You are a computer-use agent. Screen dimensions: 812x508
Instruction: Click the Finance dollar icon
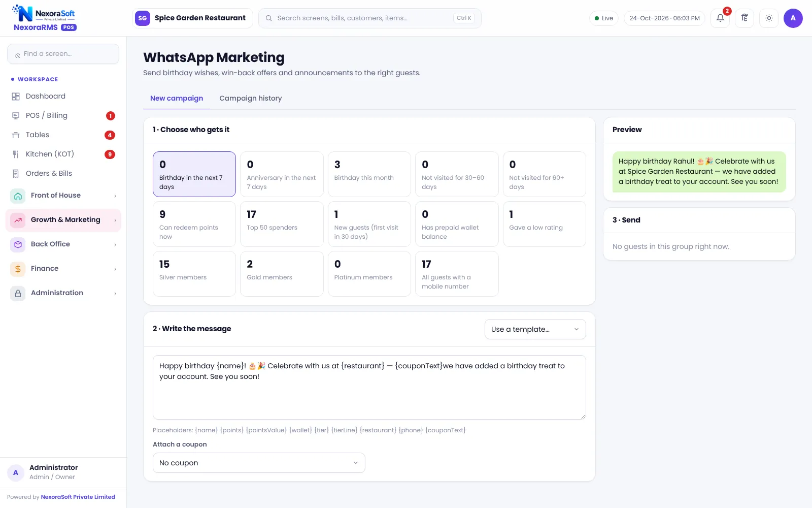(18, 269)
